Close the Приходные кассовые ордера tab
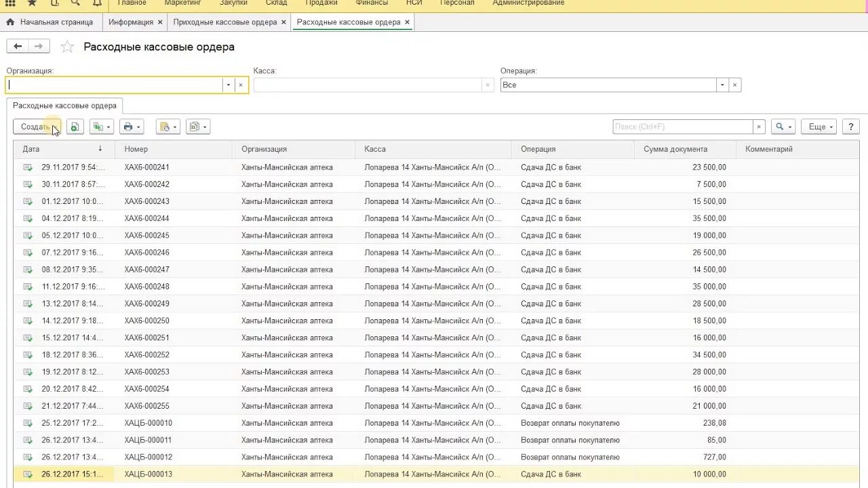868x488 pixels. click(283, 22)
